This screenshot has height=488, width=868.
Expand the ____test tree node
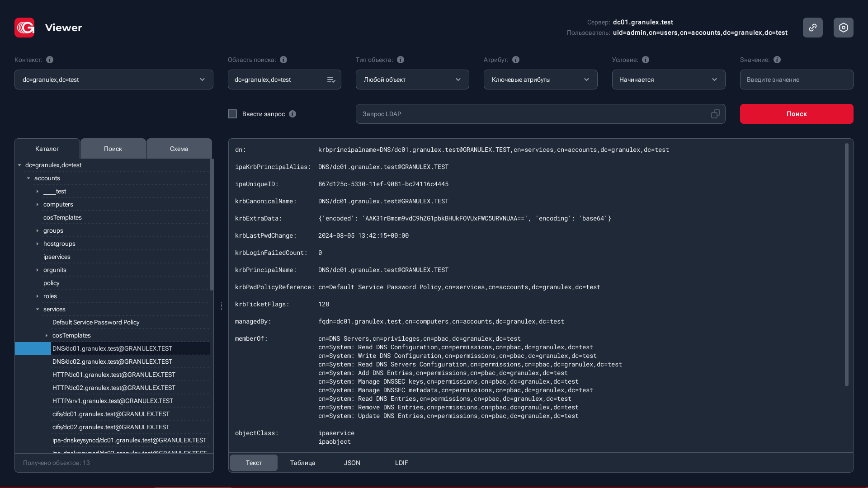tap(38, 192)
